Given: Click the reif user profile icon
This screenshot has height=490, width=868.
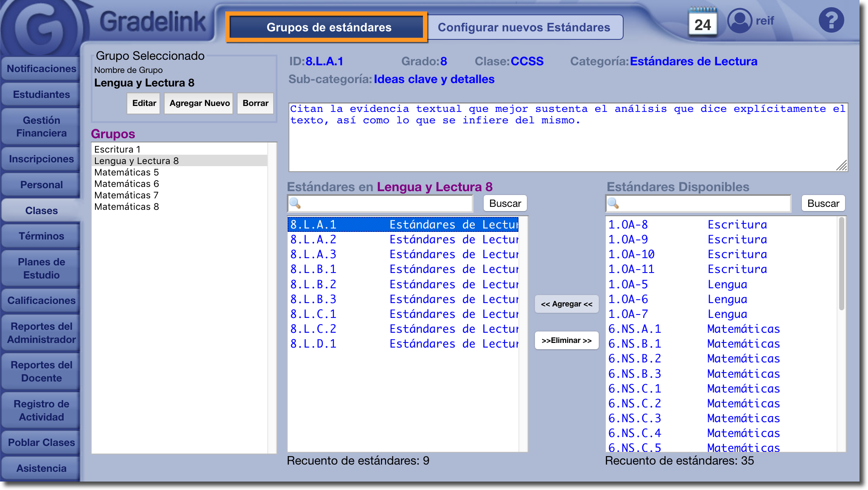Looking at the screenshot, I should coord(739,20).
